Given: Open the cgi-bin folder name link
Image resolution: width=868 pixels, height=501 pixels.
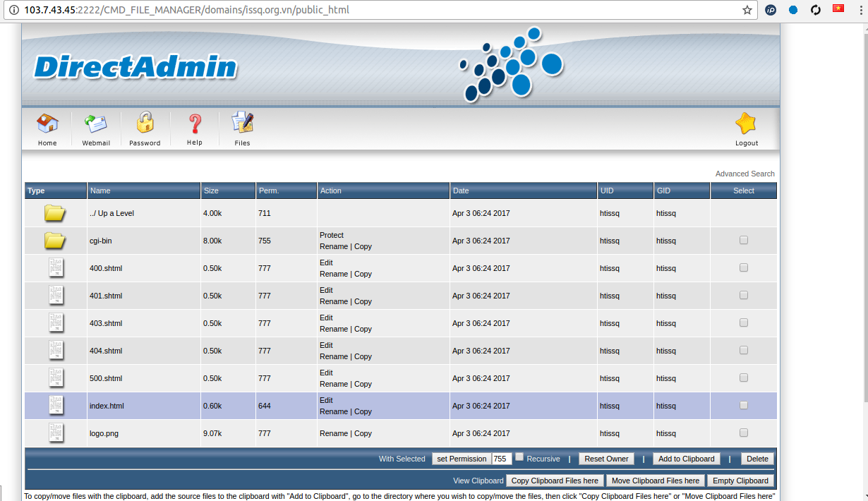Looking at the screenshot, I should pyautogui.click(x=100, y=241).
